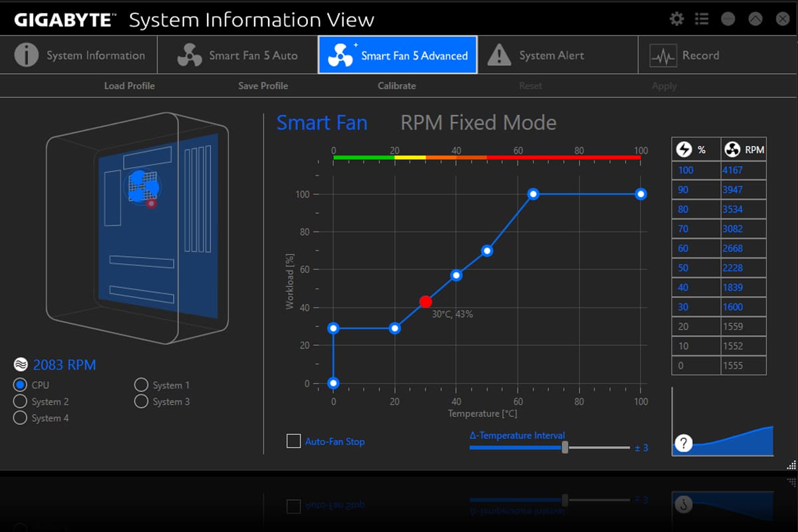Click the 3534 RPM table cell
Image resolution: width=798 pixels, height=532 pixels.
pyautogui.click(x=743, y=209)
